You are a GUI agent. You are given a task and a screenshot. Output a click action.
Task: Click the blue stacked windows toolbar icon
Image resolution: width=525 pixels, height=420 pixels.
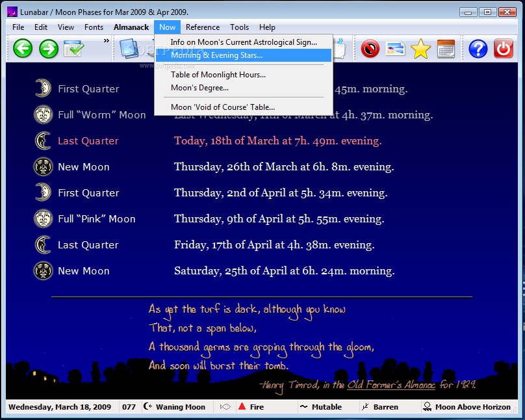[129, 49]
